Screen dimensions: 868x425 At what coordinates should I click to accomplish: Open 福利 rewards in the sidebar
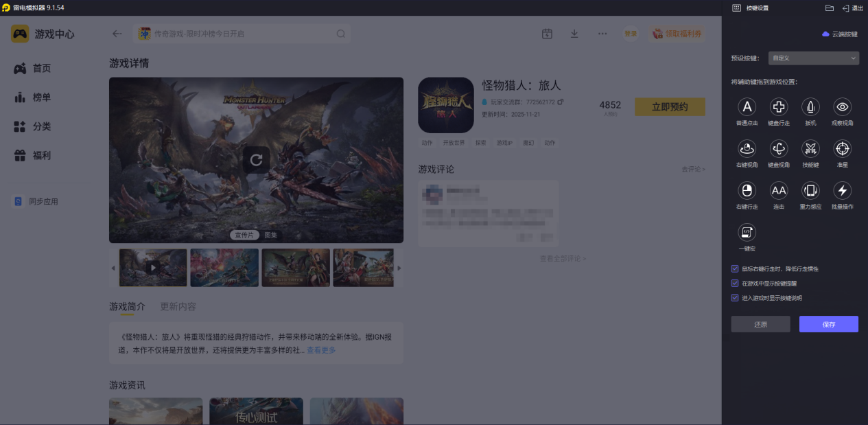pyautogui.click(x=32, y=156)
